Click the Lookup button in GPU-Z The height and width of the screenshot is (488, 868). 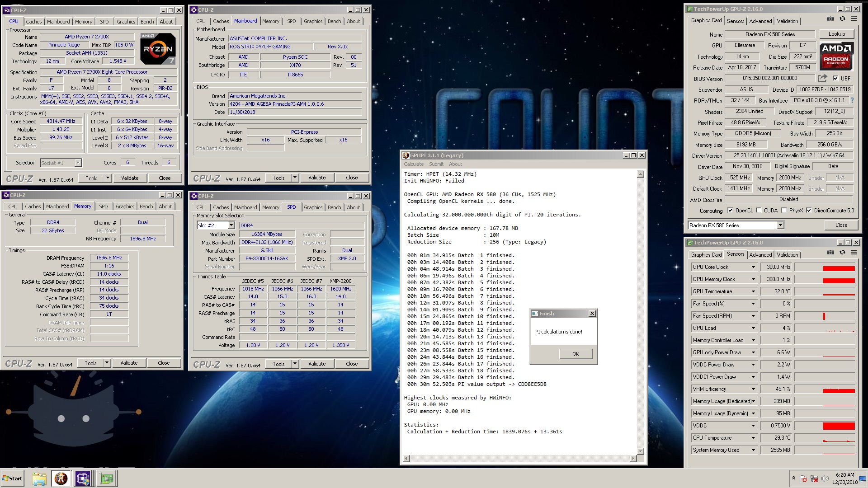[836, 34]
